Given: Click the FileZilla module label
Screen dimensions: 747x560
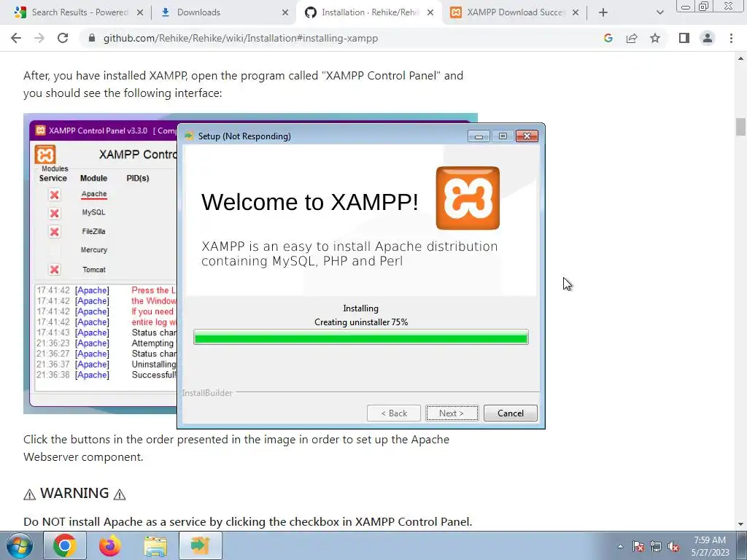Looking at the screenshot, I should tap(93, 231).
